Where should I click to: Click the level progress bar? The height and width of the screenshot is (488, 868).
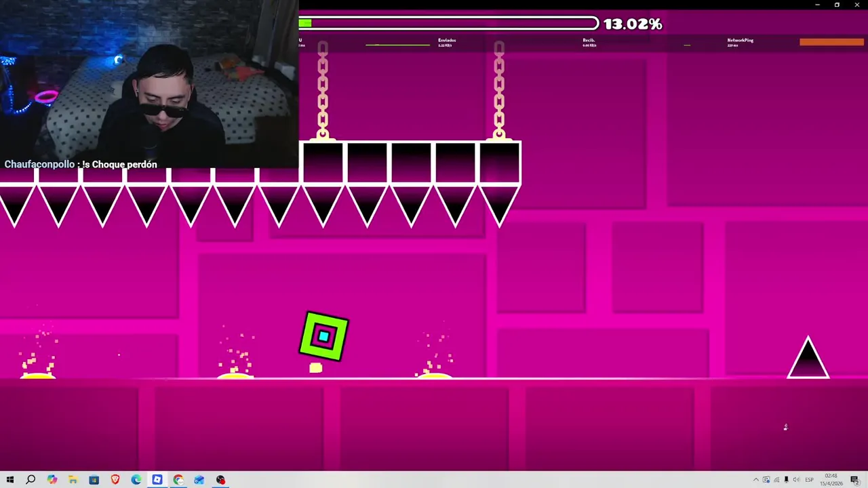tap(449, 24)
